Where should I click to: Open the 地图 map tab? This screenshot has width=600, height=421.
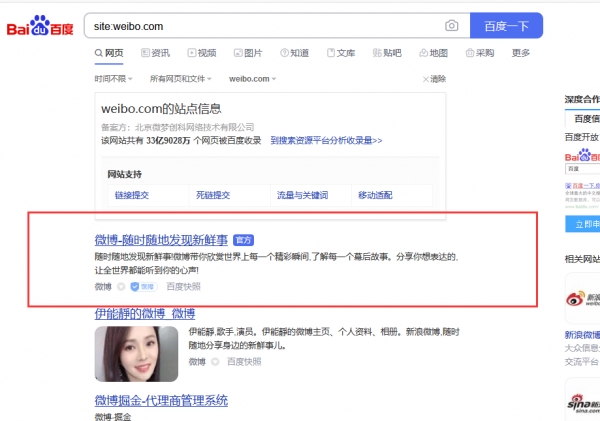pyautogui.click(x=433, y=53)
